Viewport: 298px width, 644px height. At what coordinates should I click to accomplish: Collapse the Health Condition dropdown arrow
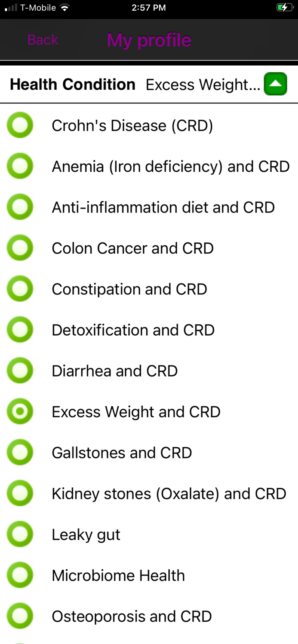click(x=275, y=84)
